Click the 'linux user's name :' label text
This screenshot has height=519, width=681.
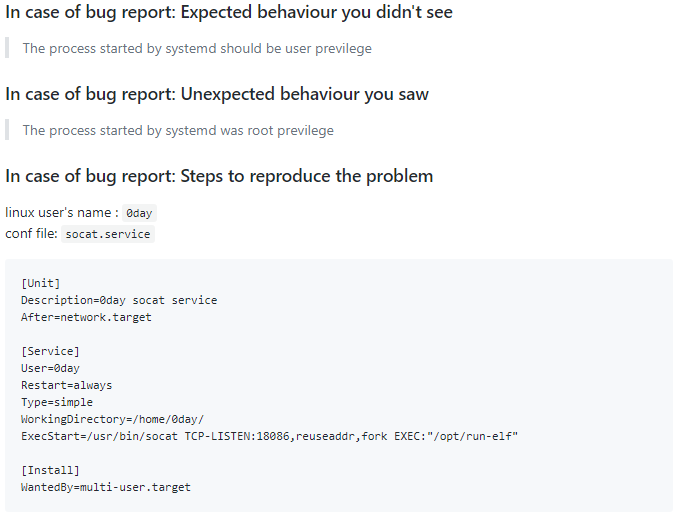coord(62,212)
